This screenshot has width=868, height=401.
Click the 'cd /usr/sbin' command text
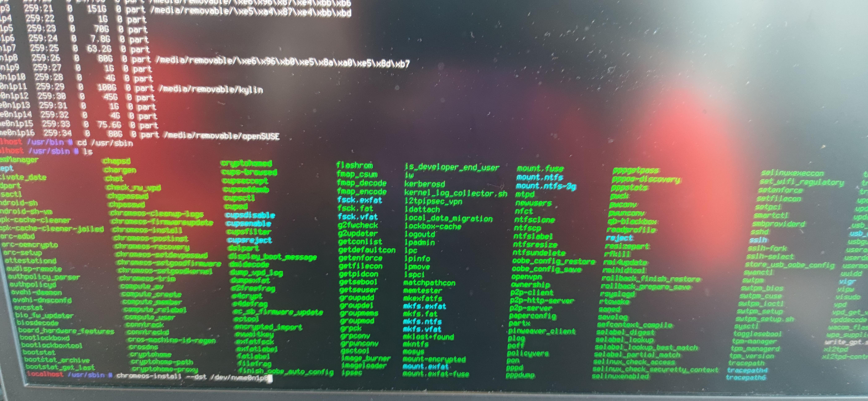(x=105, y=143)
